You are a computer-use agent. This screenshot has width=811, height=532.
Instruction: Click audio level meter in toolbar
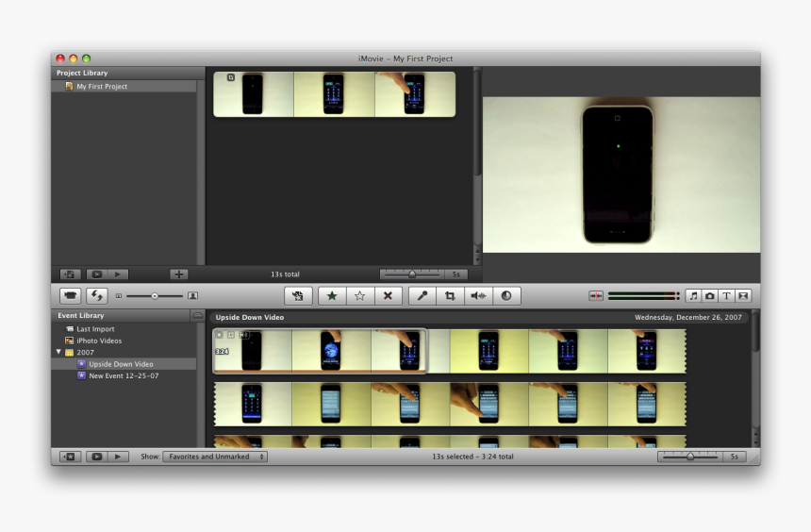coord(644,296)
